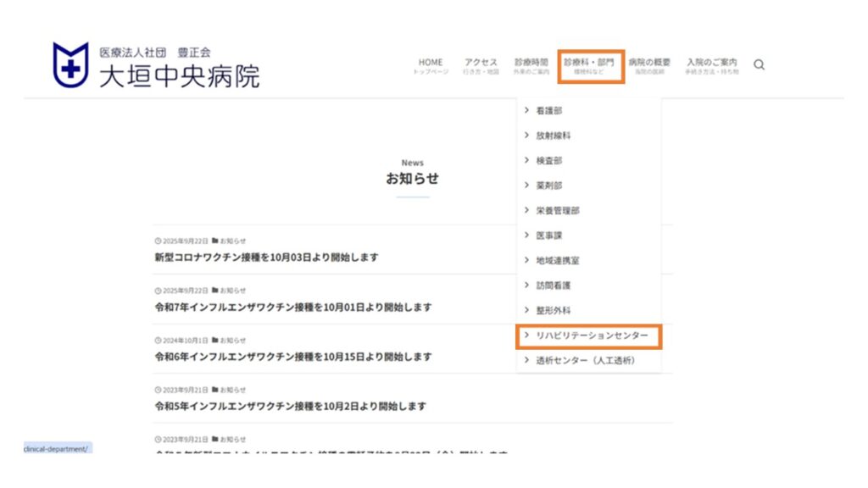Choose 薬剤部 in the submenu
868x488 pixels.
[x=548, y=186]
